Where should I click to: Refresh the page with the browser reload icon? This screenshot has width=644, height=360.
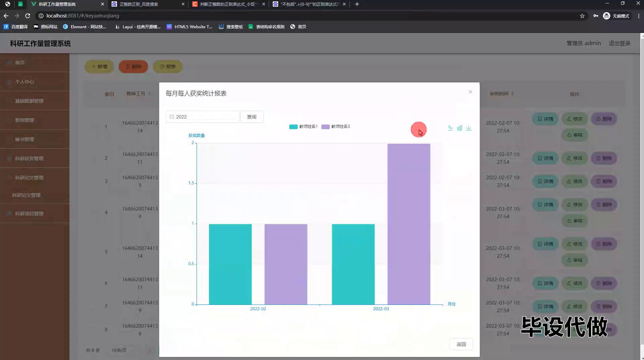tap(28, 15)
